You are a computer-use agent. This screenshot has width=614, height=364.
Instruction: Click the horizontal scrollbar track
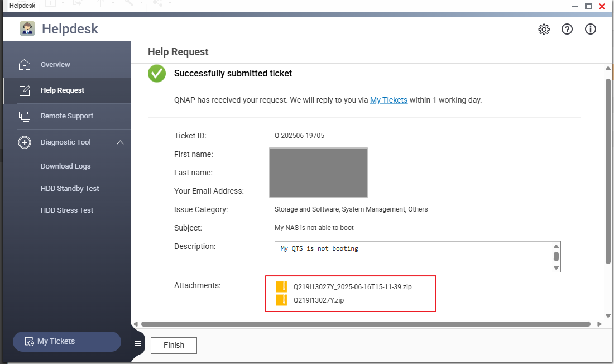click(366, 324)
